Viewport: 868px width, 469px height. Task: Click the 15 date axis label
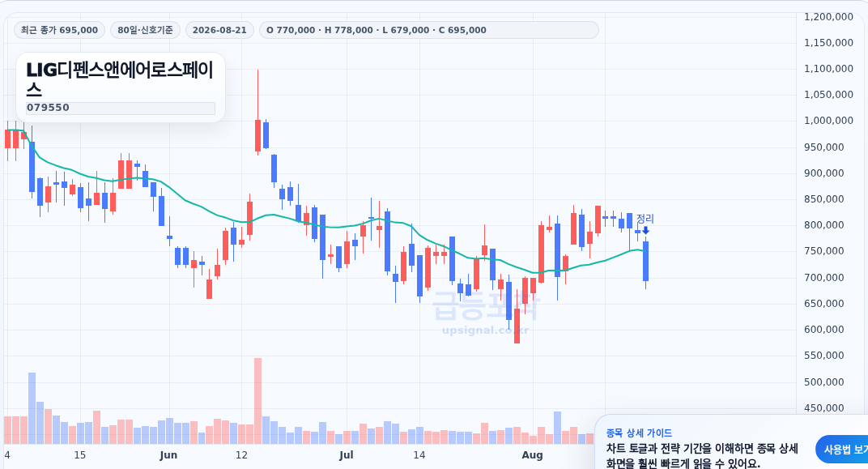click(79, 455)
